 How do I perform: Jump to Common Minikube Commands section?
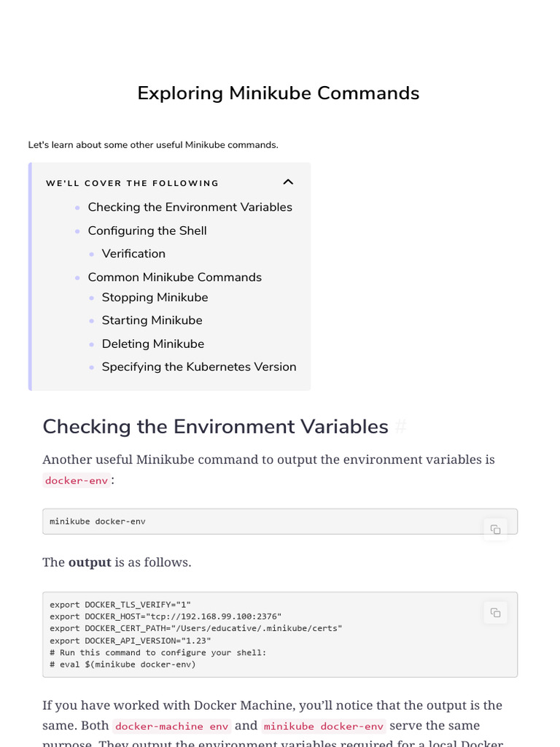174,277
